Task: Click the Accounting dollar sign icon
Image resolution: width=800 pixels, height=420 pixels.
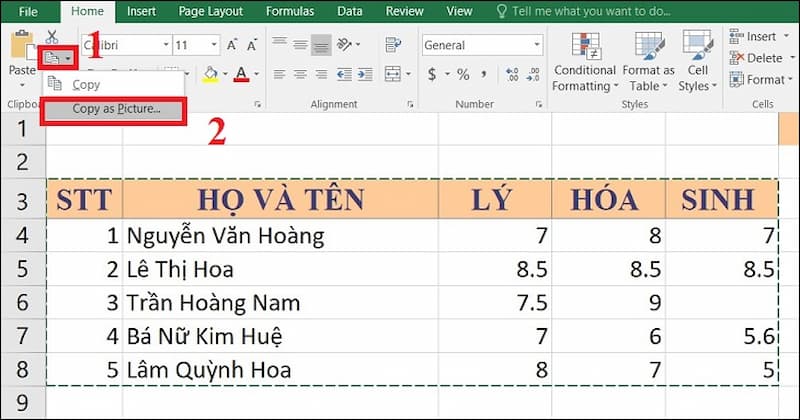Action: (432, 75)
